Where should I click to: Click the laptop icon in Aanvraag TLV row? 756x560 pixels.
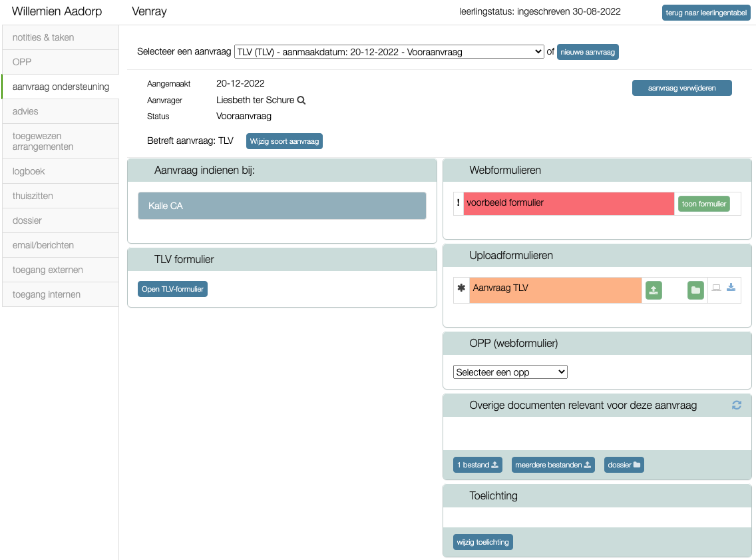716,288
